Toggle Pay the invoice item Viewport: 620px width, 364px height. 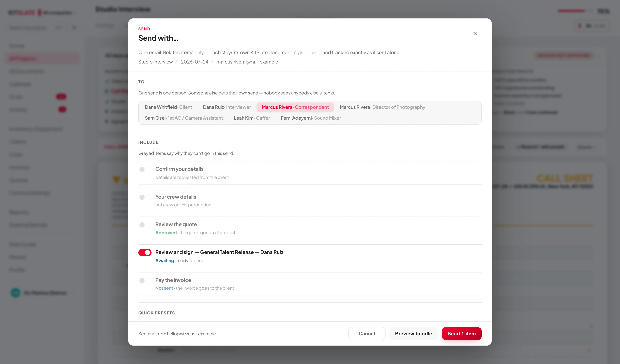[145, 280]
